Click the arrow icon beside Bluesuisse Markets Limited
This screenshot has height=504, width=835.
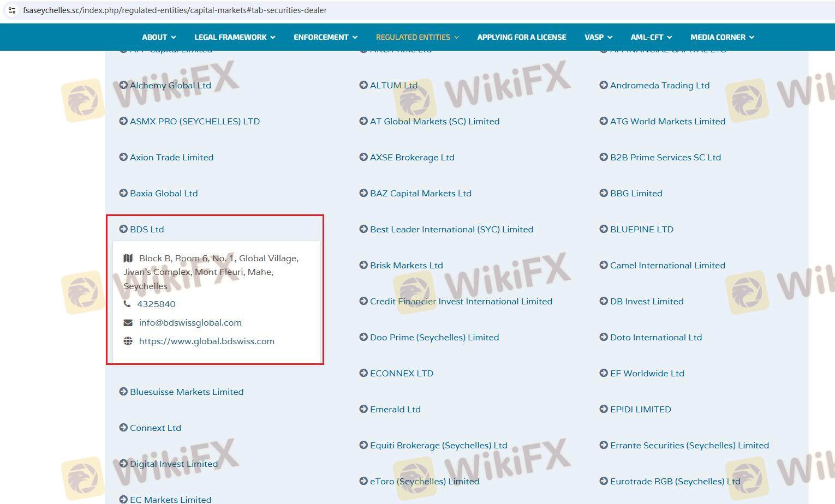(123, 392)
